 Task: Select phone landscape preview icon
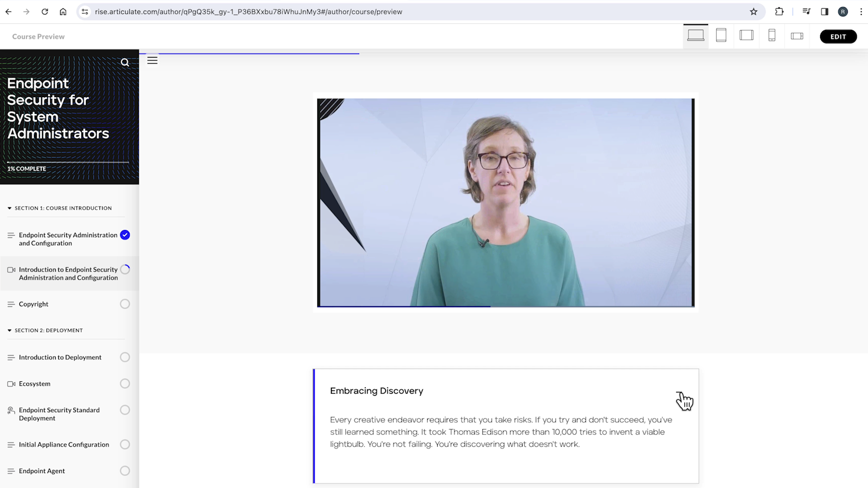pyautogui.click(x=797, y=36)
